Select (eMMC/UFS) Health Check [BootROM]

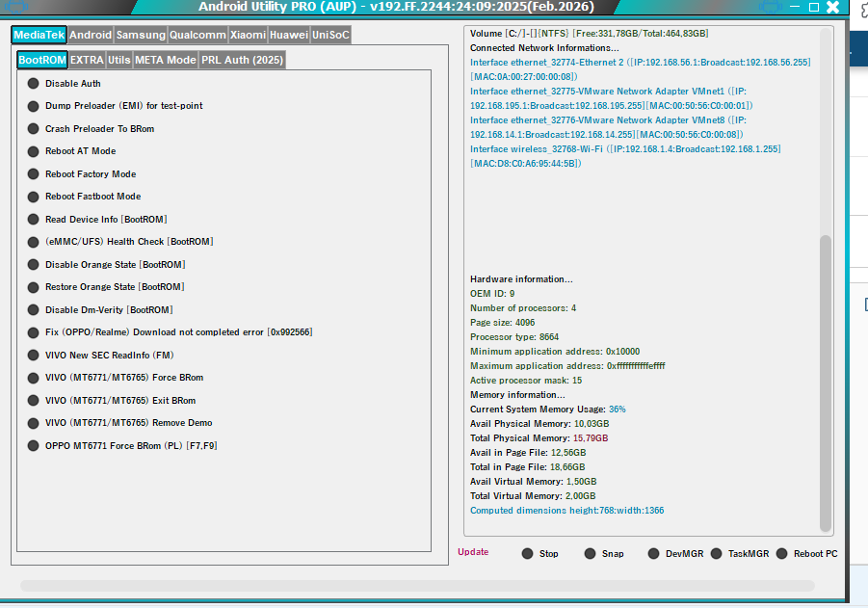(x=120, y=242)
